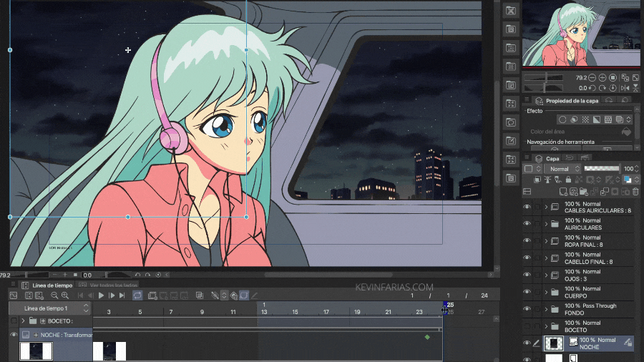The width and height of the screenshot is (644, 362).
Task: Switch to the Línea de tiempo tab
Action: 47,285
